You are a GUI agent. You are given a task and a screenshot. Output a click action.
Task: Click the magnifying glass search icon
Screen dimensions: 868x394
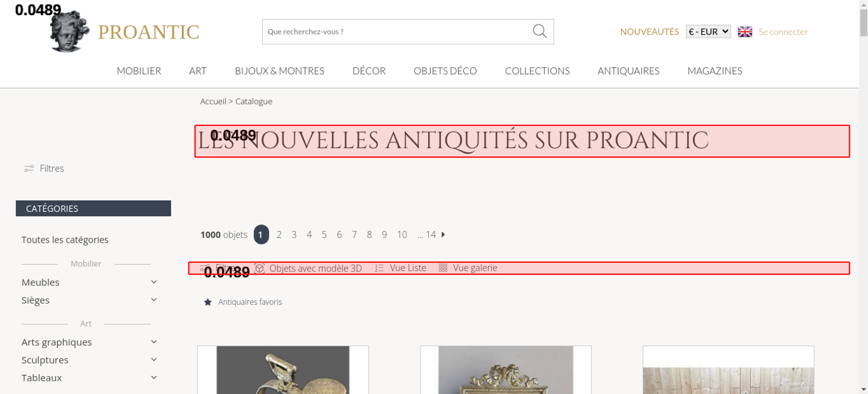[539, 31]
